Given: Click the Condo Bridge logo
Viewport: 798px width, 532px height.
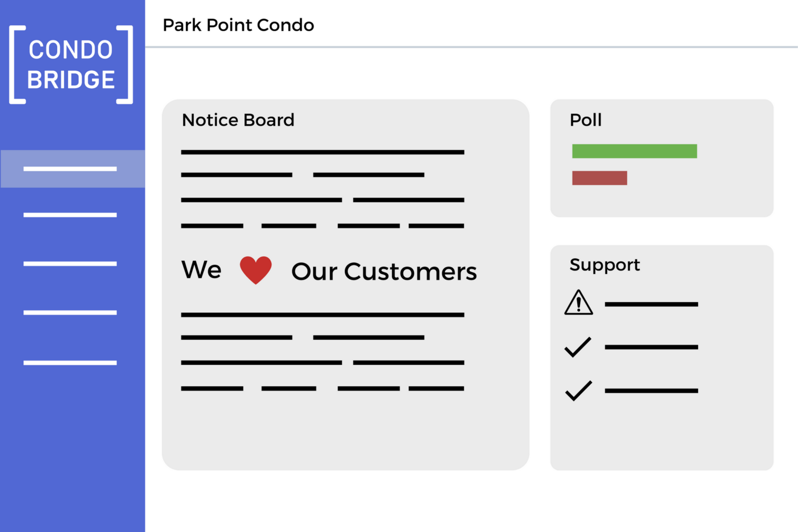Looking at the screenshot, I should point(71,65).
